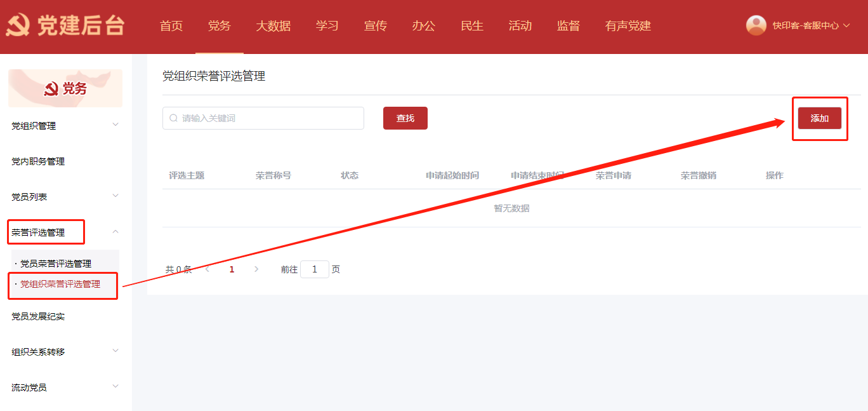
Task: Go to previous page arrow
Action: pyautogui.click(x=207, y=269)
